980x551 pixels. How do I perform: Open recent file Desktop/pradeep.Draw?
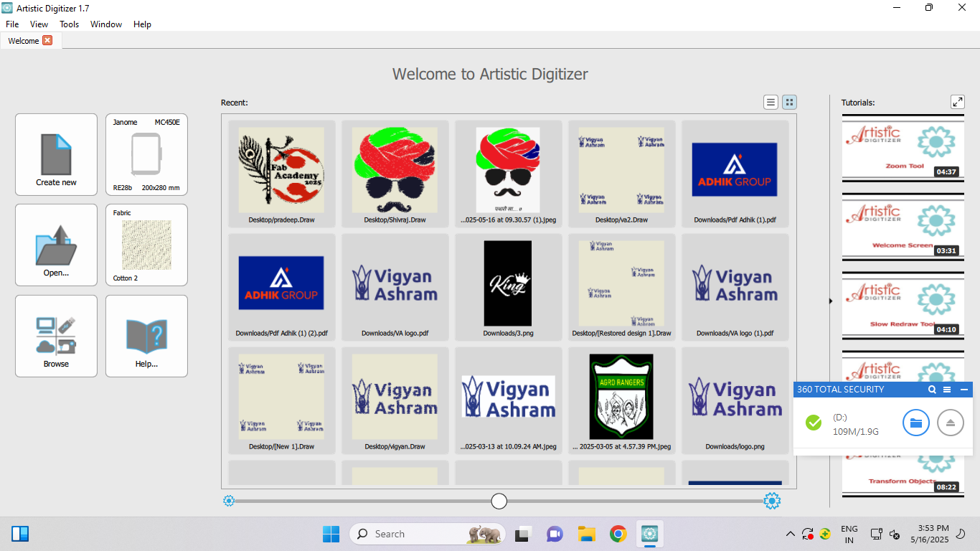coord(281,174)
